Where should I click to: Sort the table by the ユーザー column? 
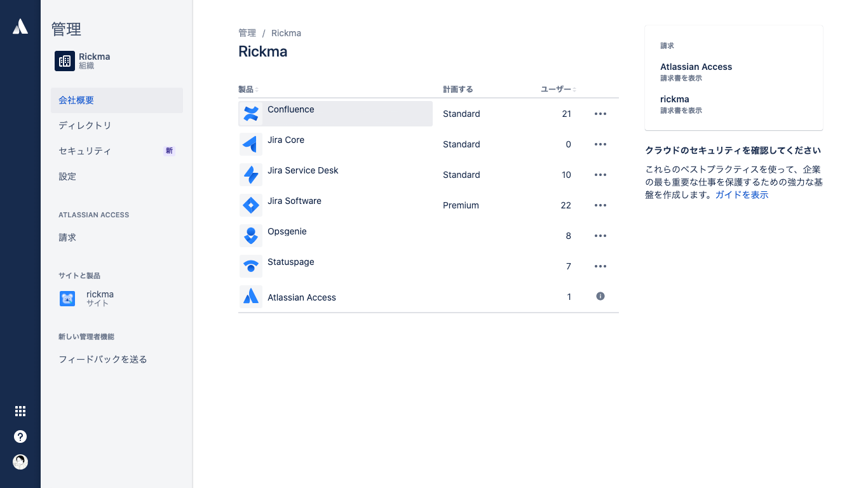559,90
